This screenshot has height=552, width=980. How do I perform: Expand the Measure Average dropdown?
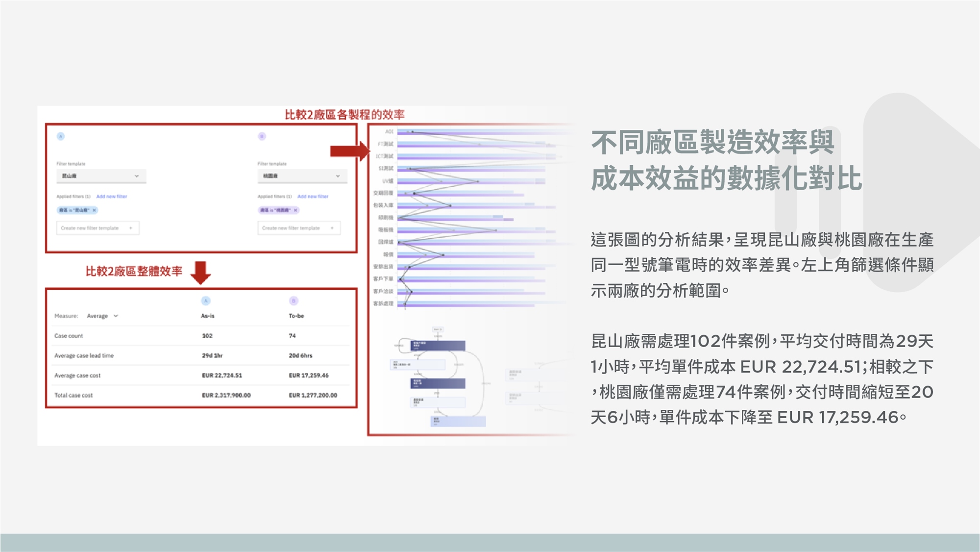point(102,316)
